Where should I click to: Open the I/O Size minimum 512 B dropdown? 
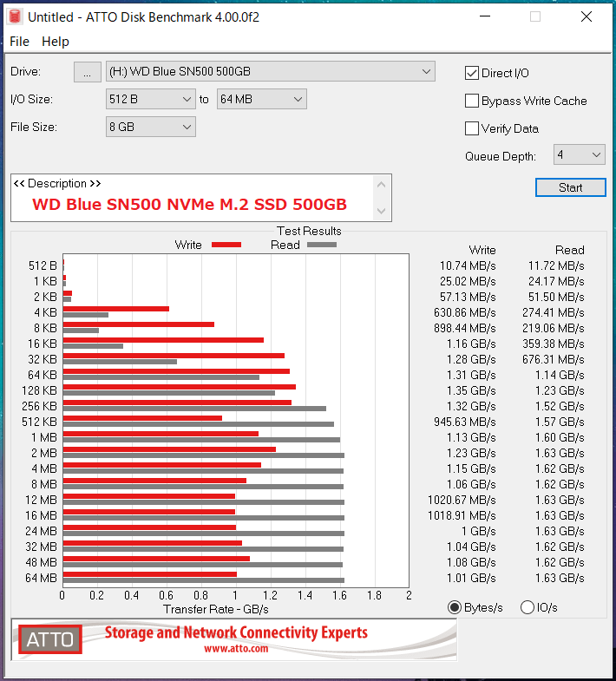151,100
